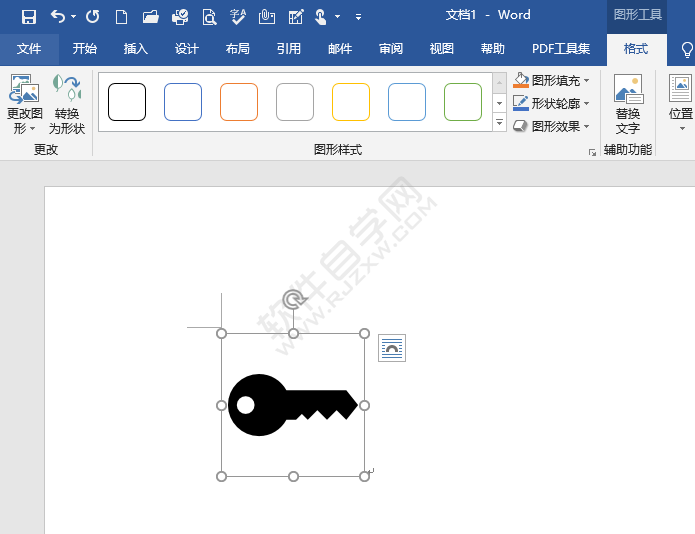The height and width of the screenshot is (534, 695).
Task: Switch to the 邮件 tab
Action: tap(340, 49)
